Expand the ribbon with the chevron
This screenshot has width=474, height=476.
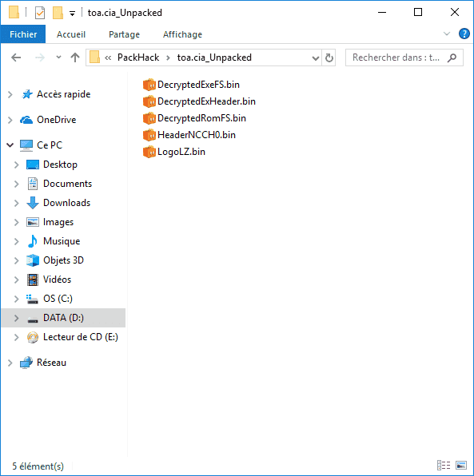(446, 34)
